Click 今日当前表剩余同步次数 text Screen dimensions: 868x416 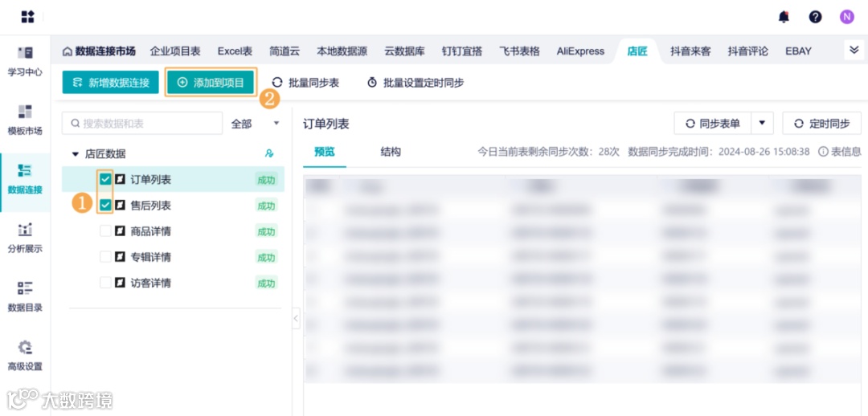click(x=549, y=152)
